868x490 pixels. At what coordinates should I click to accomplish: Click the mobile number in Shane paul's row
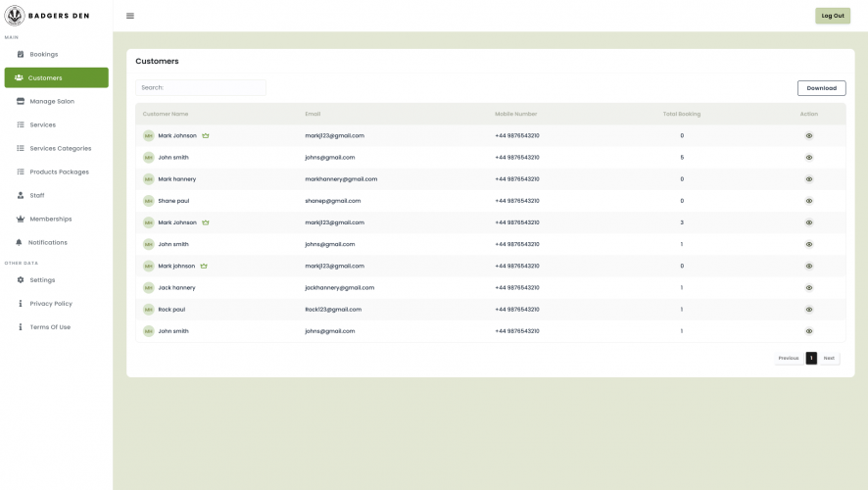pos(517,201)
